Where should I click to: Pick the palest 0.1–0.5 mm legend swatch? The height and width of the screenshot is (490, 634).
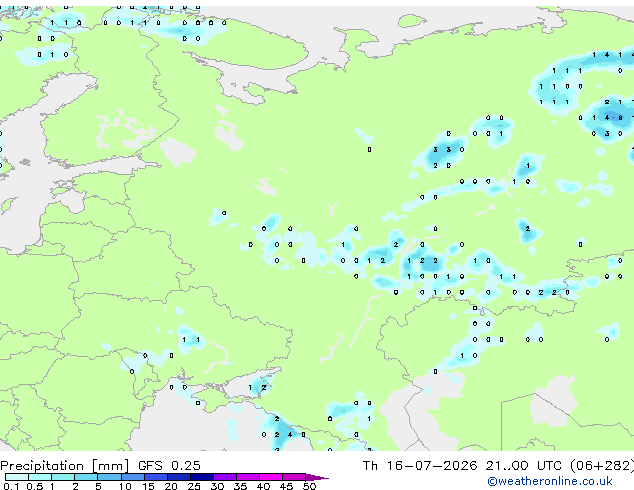click(x=17, y=477)
